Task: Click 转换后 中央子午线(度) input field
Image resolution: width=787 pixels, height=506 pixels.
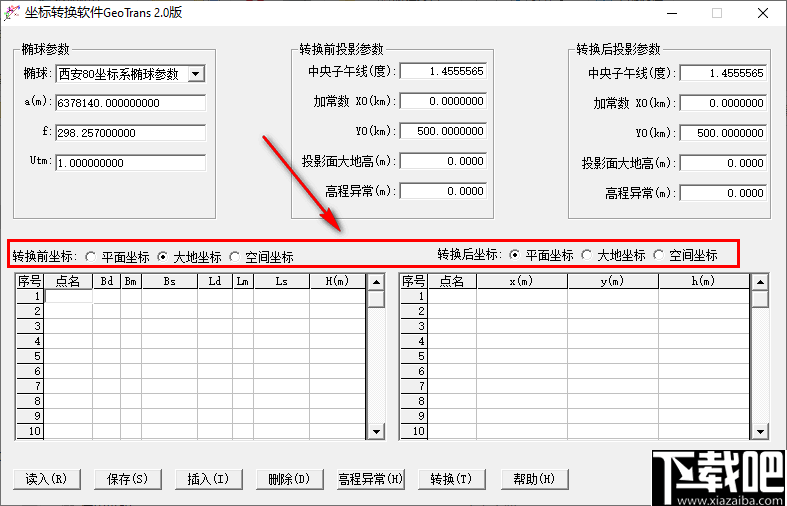Action: [723, 73]
